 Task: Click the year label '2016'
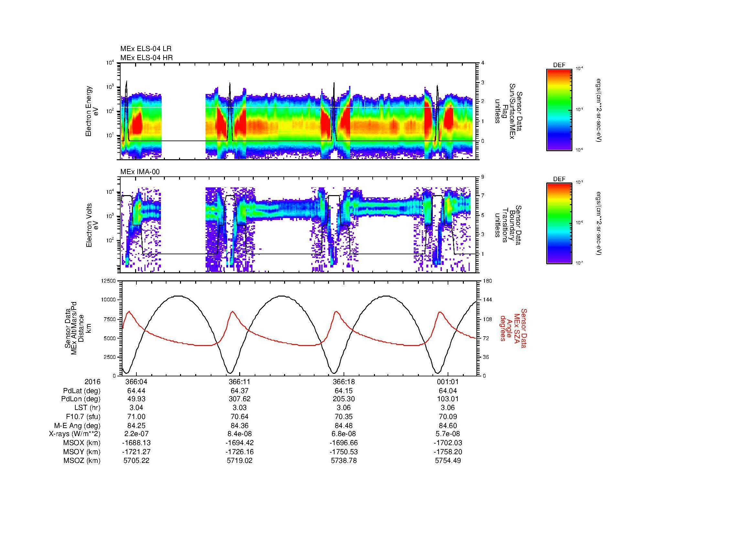92,382
